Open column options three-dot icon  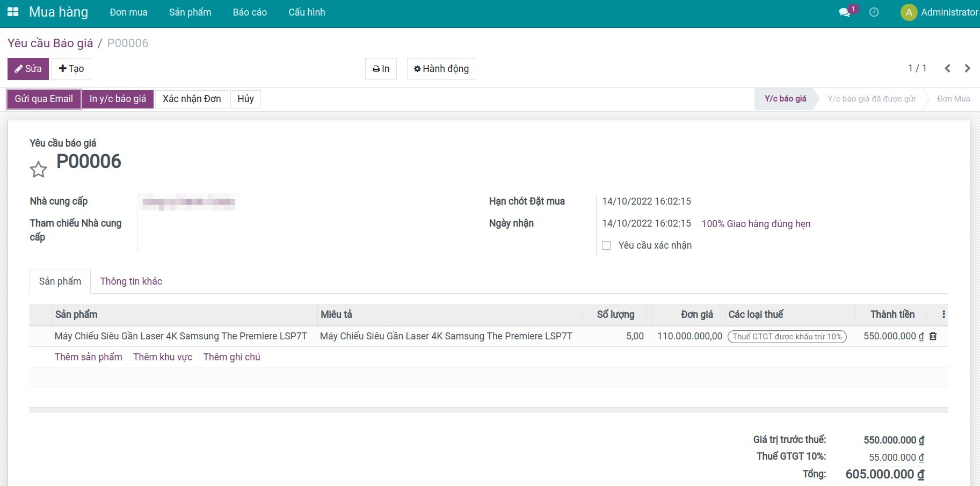[943, 315]
